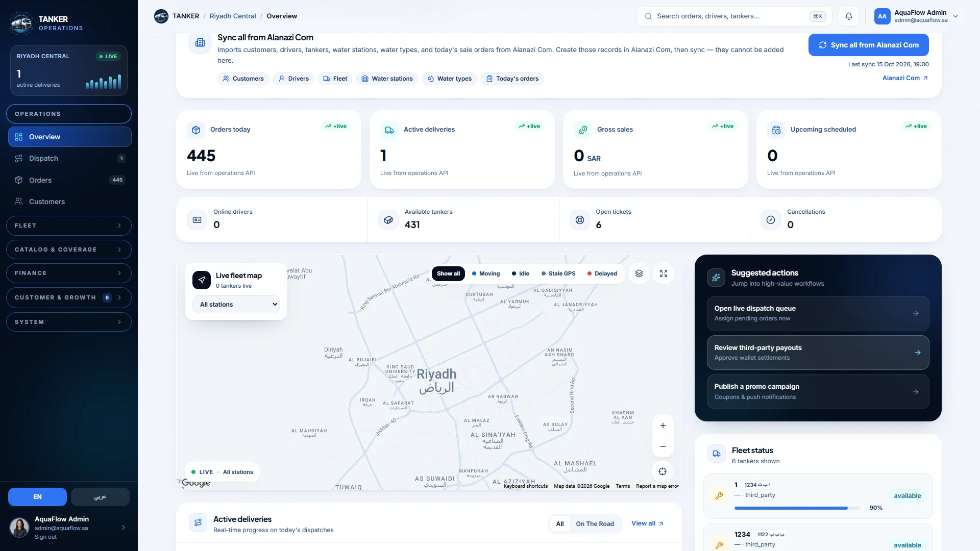
Task: Open the All stations dropdown
Action: 236,305
